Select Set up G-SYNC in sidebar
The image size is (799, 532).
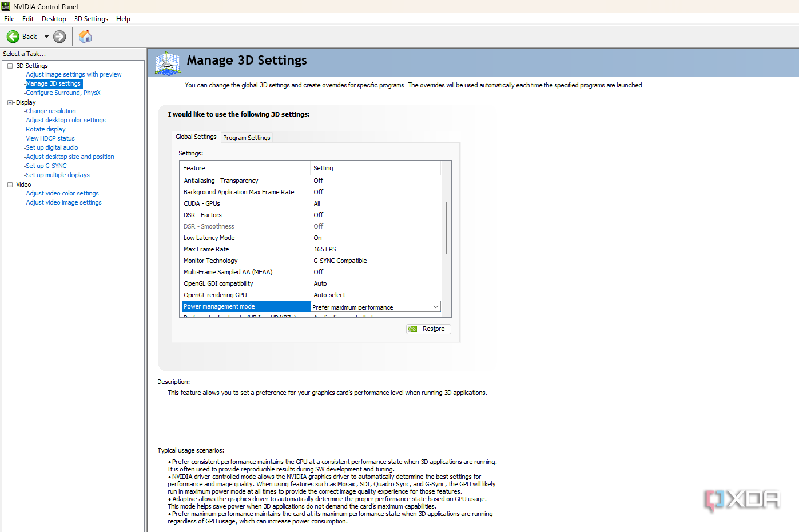(46, 165)
